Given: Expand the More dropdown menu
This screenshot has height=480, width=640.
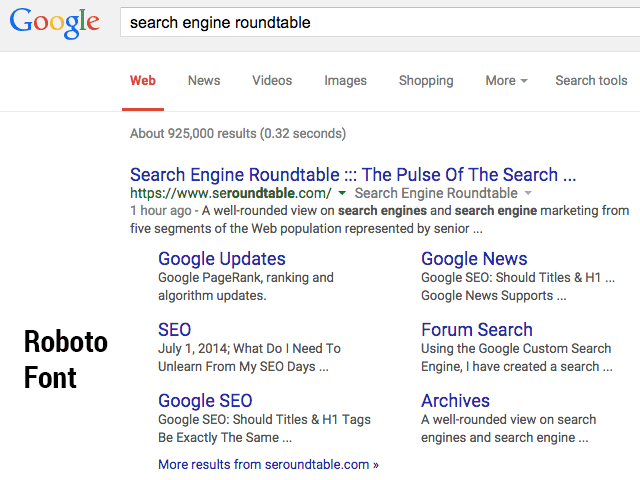Looking at the screenshot, I should [x=506, y=81].
